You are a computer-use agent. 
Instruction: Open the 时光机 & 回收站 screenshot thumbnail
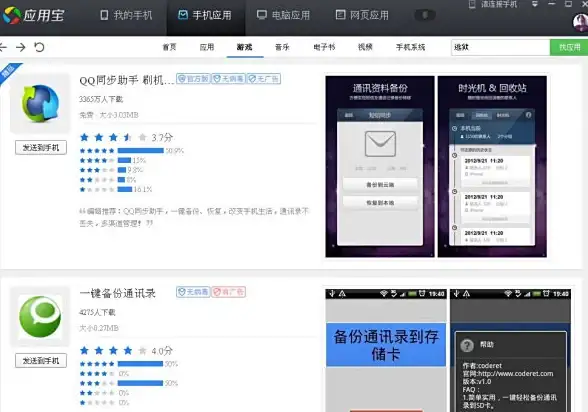[x=492, y=166]
